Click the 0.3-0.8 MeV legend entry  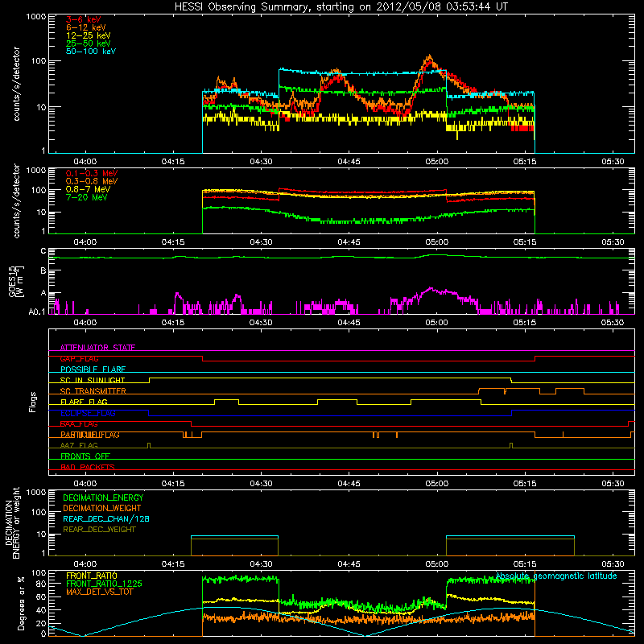(x=92, y=181)
